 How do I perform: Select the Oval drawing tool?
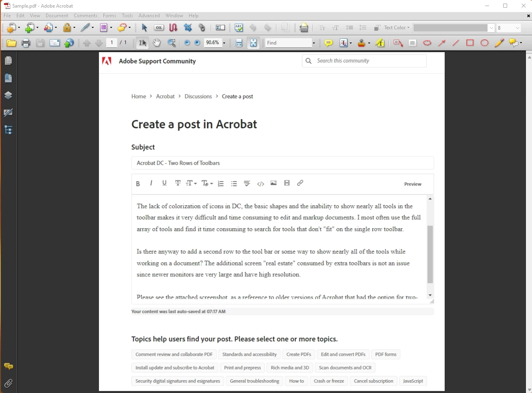click(x=485, y=43)
